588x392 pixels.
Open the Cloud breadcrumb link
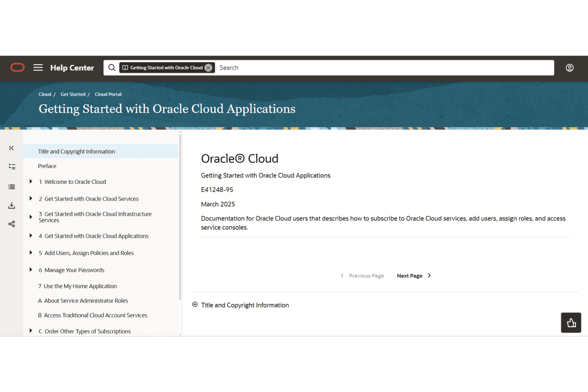[x=45, y=94]
